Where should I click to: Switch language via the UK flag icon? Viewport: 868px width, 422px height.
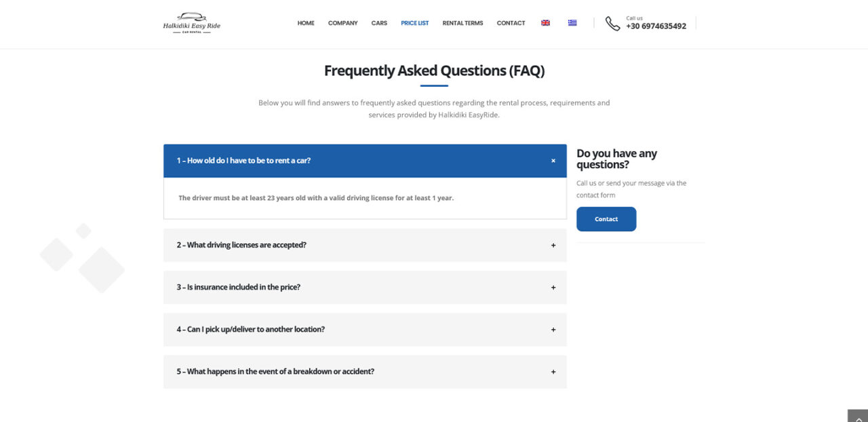545,23
